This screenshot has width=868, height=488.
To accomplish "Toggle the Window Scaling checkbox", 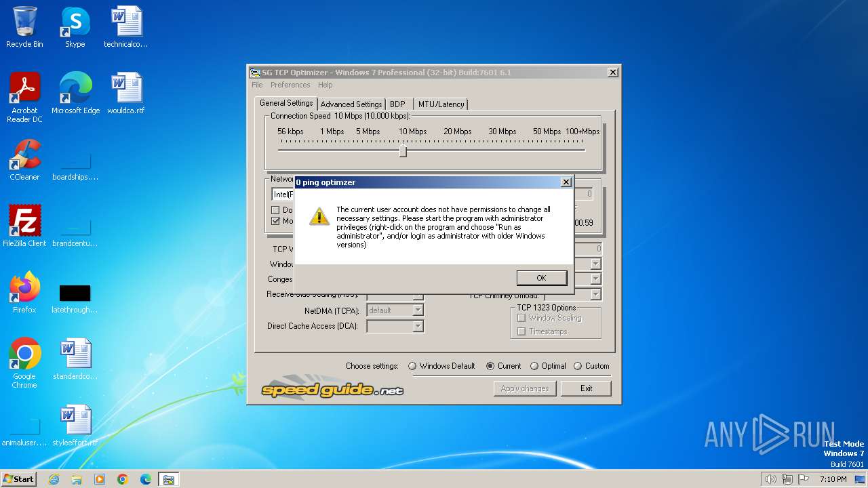I will coord(521,318).
